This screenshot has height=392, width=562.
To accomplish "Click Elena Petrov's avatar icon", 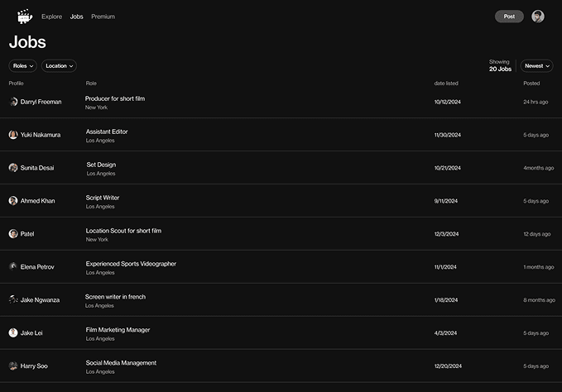I will pyautogui.click(x=13, y=266).
